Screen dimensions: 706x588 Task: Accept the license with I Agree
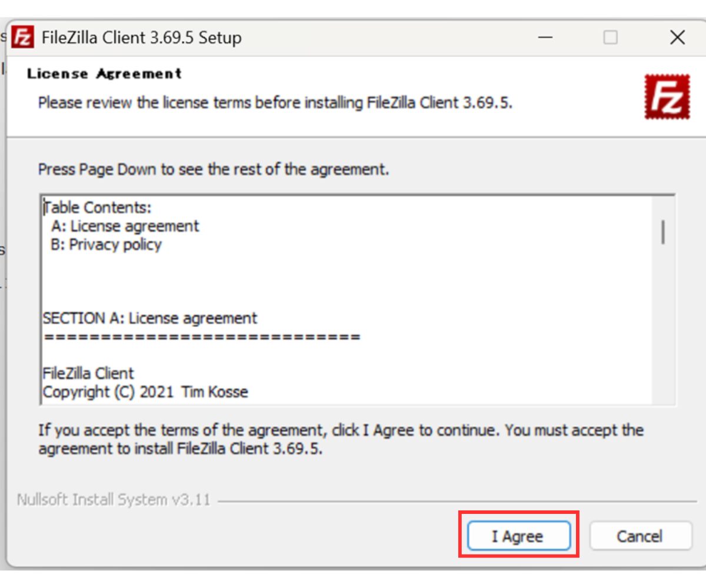pos(518,536)
